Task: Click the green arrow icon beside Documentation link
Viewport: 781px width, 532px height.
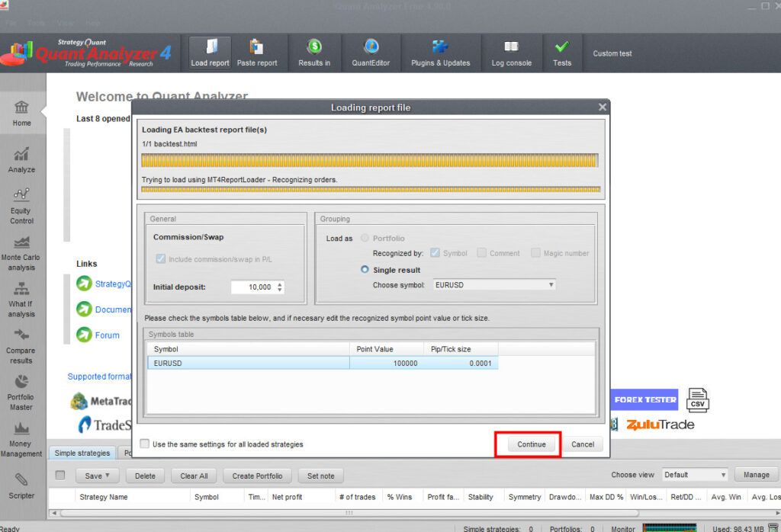Action: coord(84,309)
